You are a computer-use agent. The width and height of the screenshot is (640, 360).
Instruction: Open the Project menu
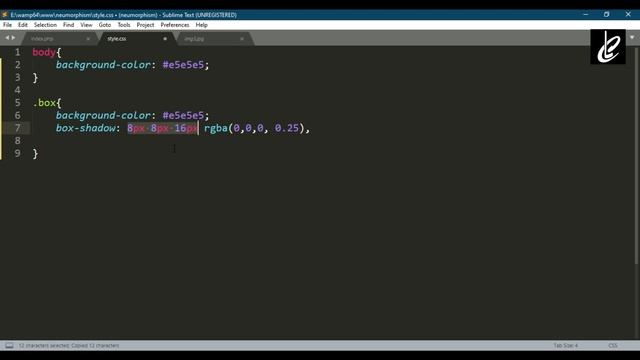[x=145, y=25]
